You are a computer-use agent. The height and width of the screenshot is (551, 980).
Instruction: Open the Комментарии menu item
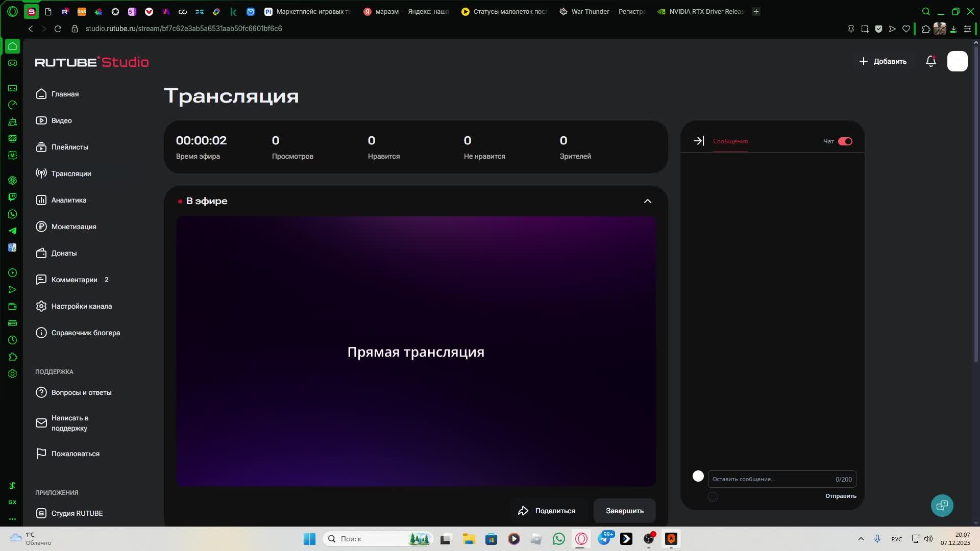point(73,280)
